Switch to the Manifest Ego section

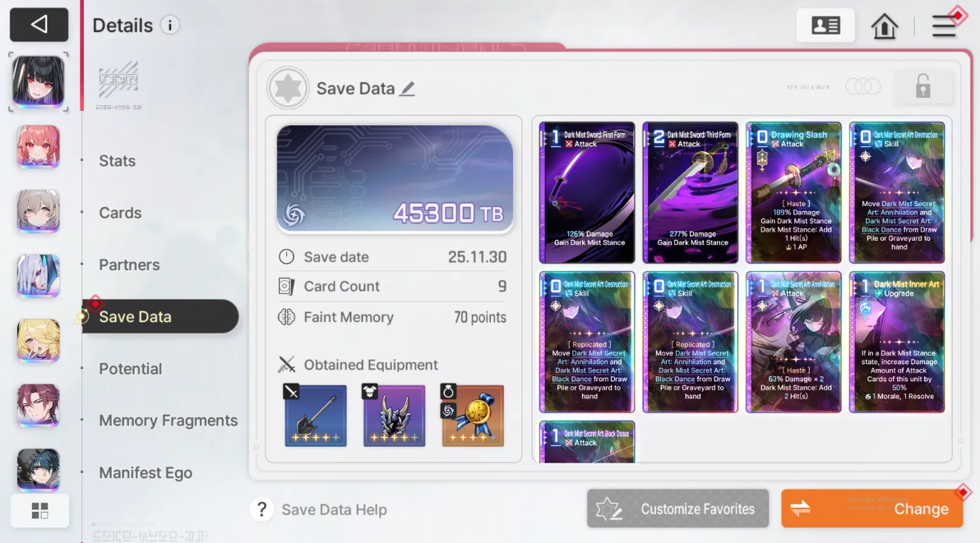tap(146, 473)
